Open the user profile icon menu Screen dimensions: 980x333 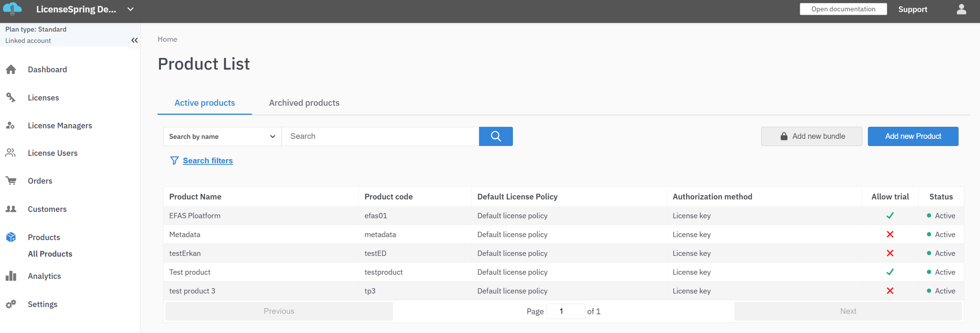coord(961,9)
